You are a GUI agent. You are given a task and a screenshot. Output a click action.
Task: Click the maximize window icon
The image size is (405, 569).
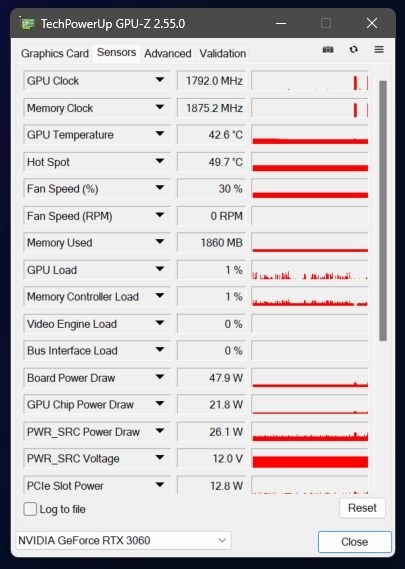coord(326,23)
